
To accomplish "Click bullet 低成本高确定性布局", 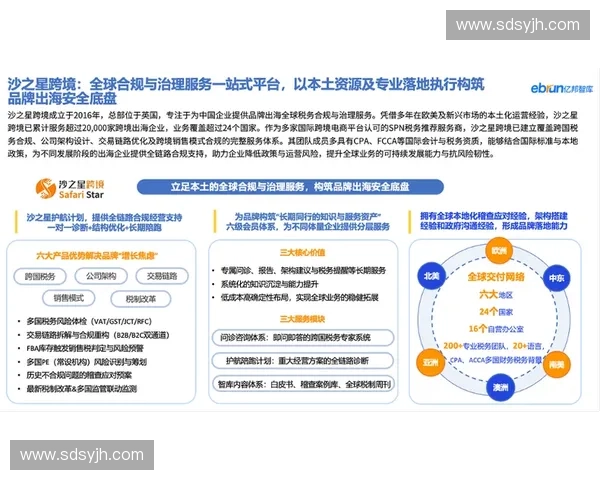I will click(x=299, y=297).
